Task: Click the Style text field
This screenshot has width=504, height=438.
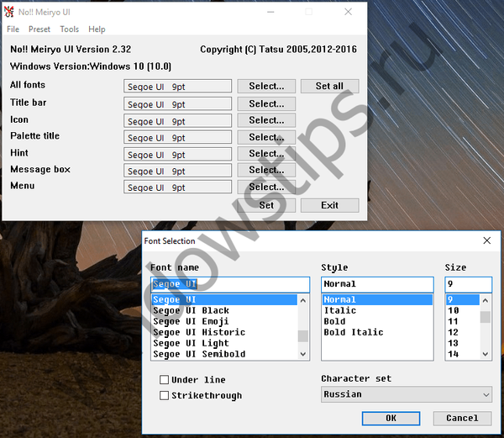Action: pyautogui.click(x=377, y=284)
